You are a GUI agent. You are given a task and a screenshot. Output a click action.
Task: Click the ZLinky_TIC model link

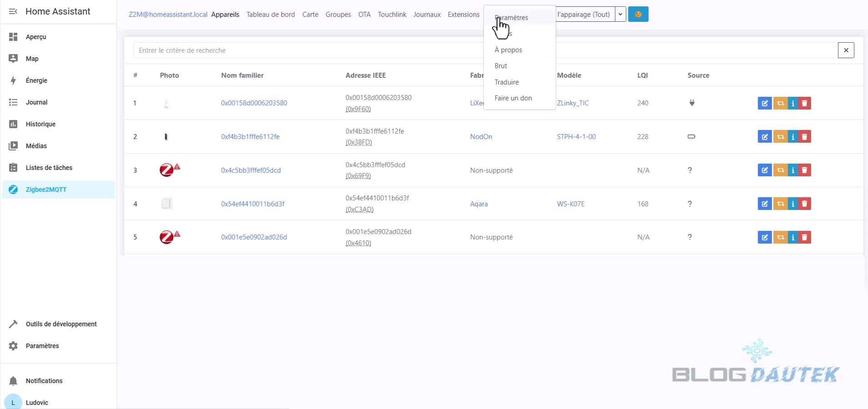click(x=572, y=103)
